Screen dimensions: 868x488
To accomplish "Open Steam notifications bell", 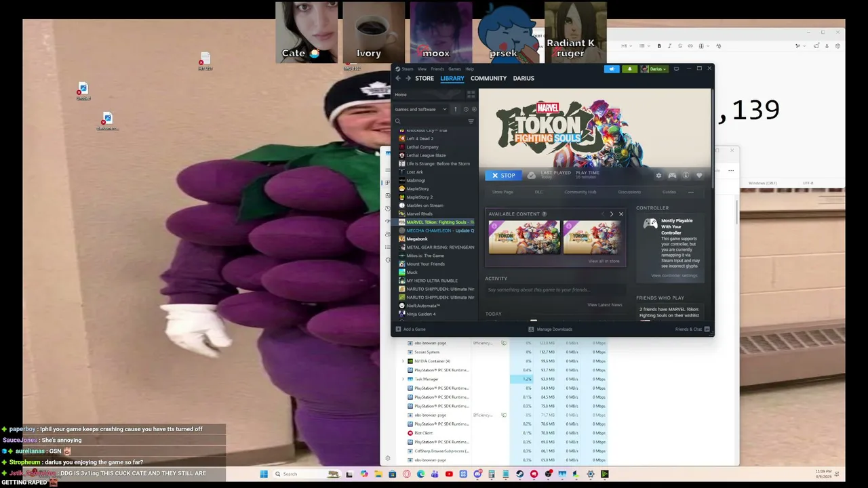I will click(629, 68).
